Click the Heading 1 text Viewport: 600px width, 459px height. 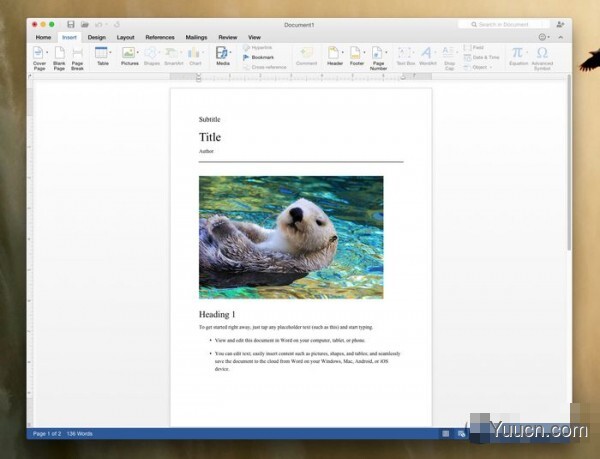click(x=217, y=314)
